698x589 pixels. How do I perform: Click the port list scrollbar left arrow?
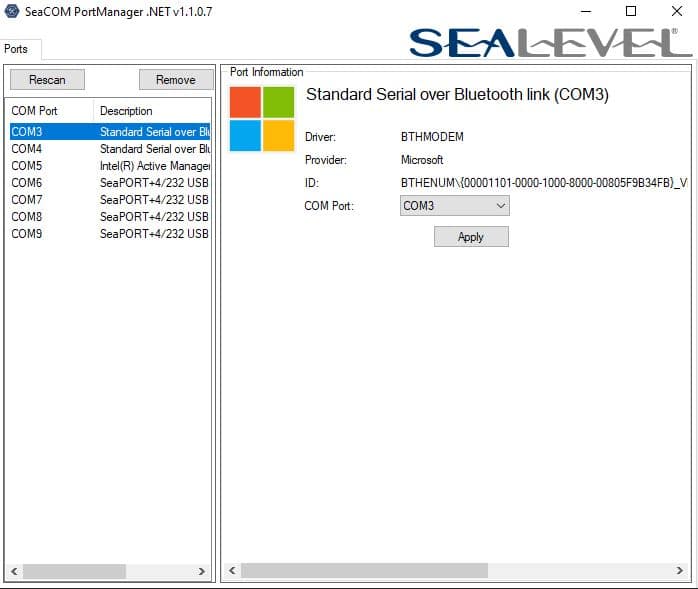point(14,571)
